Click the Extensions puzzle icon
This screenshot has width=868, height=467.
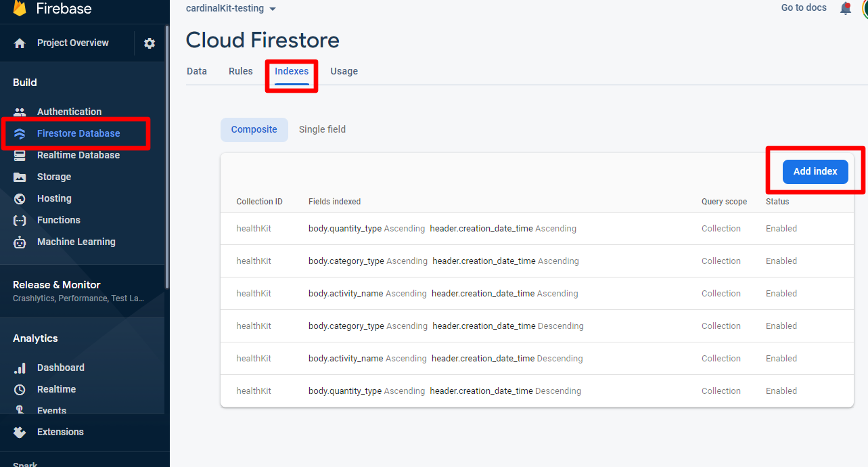click(20, 432)
